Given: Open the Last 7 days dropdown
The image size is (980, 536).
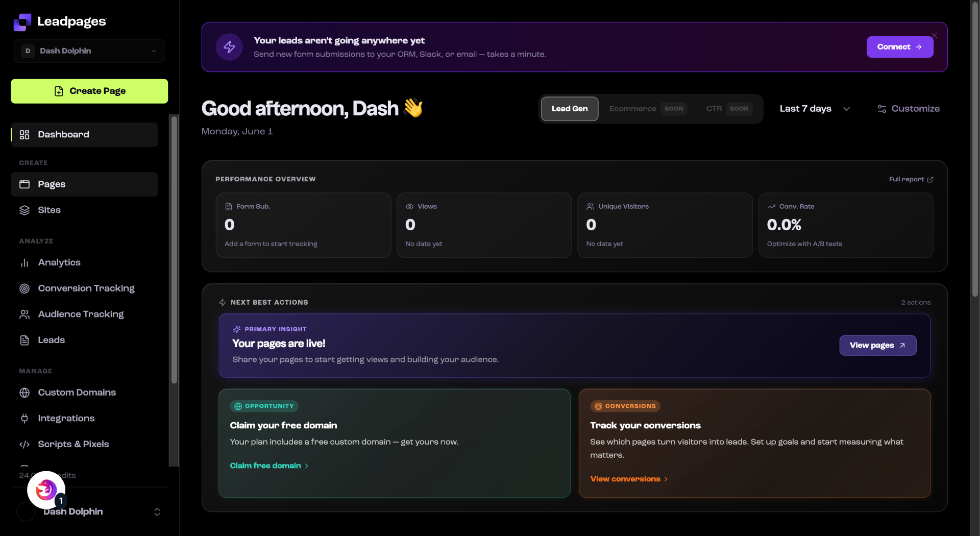Looking at the screenshot, I should click(815, 109).
